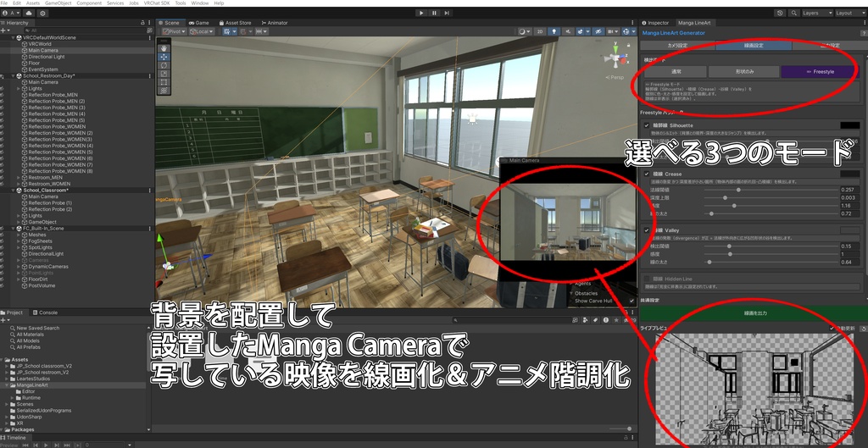Uncheck Valley line checkbox
This screenshot has height=448, width=868.
pyautogui.click(x=647, y=230)
